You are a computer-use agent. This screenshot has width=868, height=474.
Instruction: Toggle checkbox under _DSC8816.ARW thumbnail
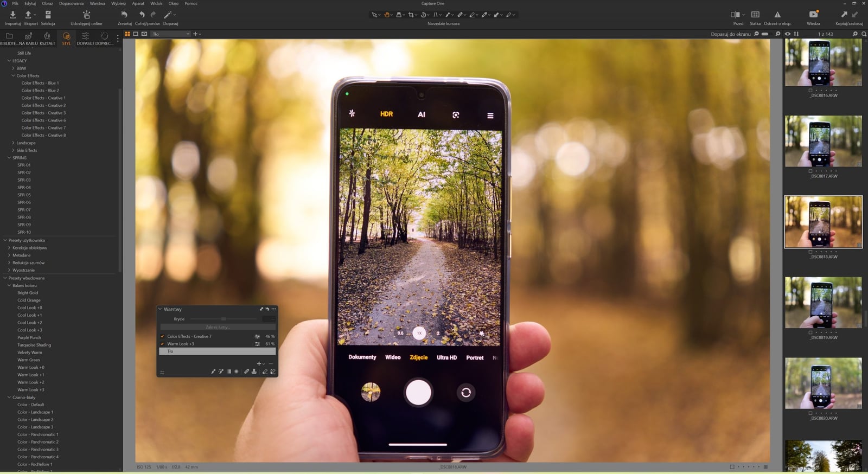tap(810, 91)
